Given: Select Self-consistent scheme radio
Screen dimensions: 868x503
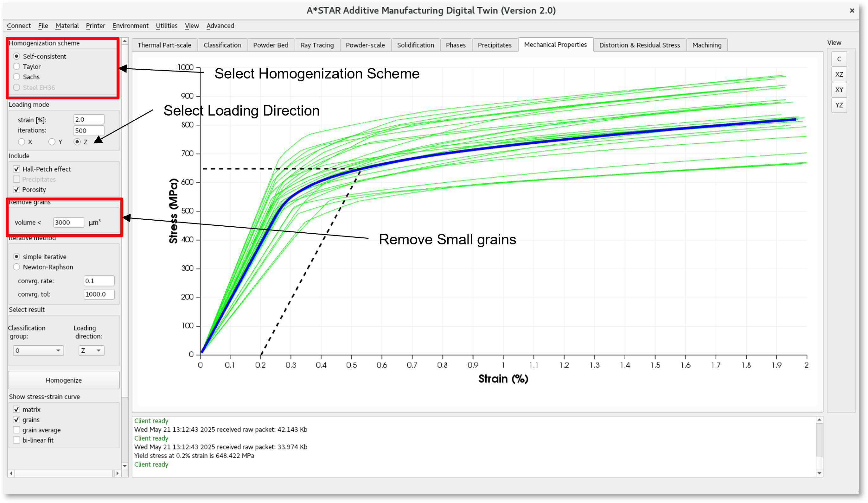Looking at the screenshot, I should click(16, 56).
